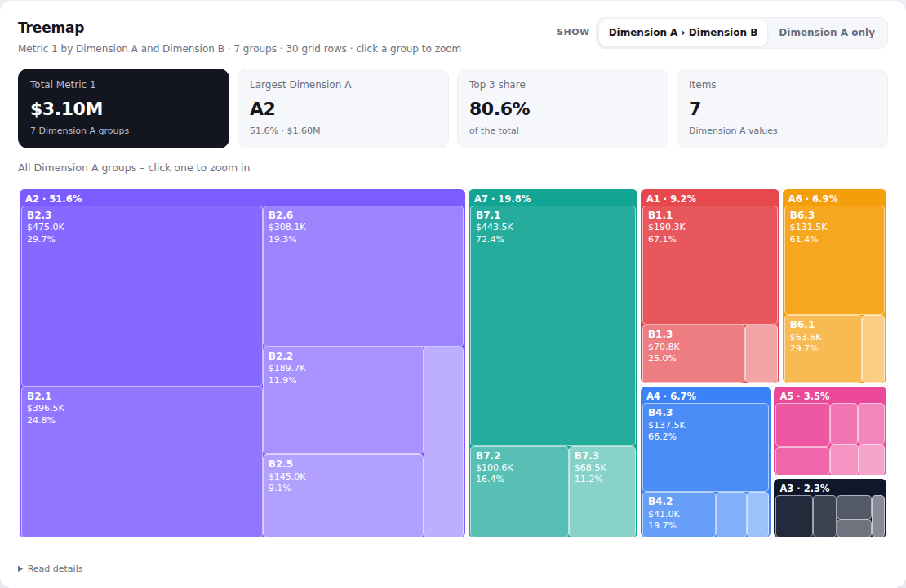Select the B6.3 tile worth $131.5K
The height and width of the screenshot is (588, 906).
(x=834, y=260)
